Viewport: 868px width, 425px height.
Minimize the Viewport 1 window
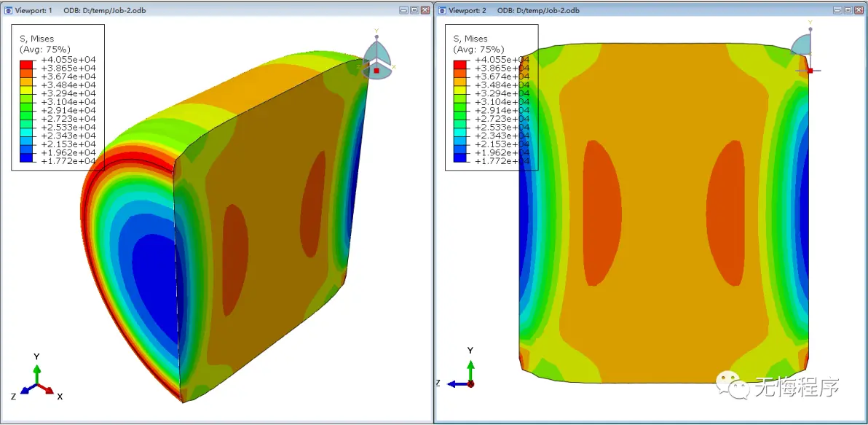coord(404,10)
